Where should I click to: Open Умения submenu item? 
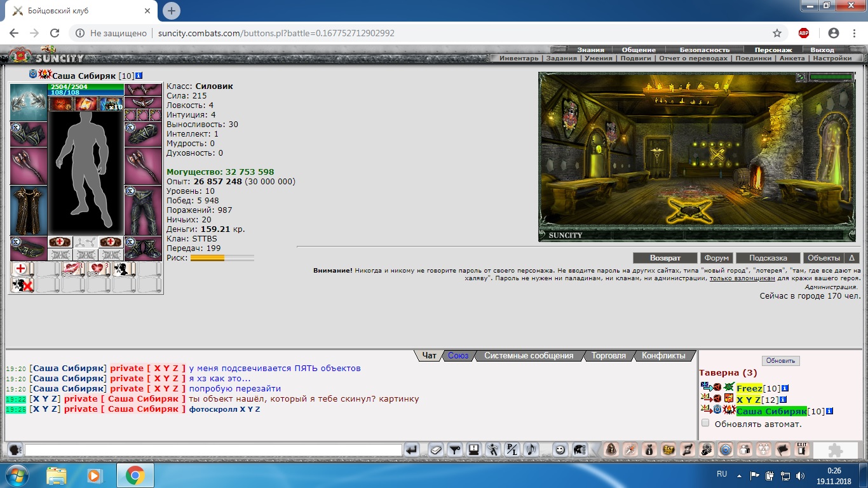pyautogui.click(x=599, y=58)
